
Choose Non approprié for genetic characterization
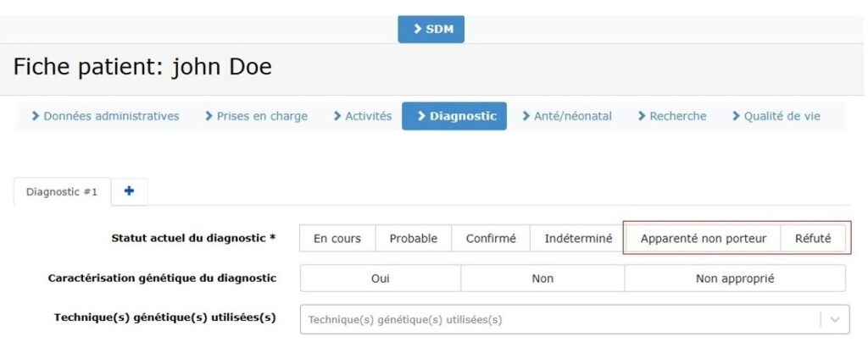pyautogui.click(x=735, y=279)
